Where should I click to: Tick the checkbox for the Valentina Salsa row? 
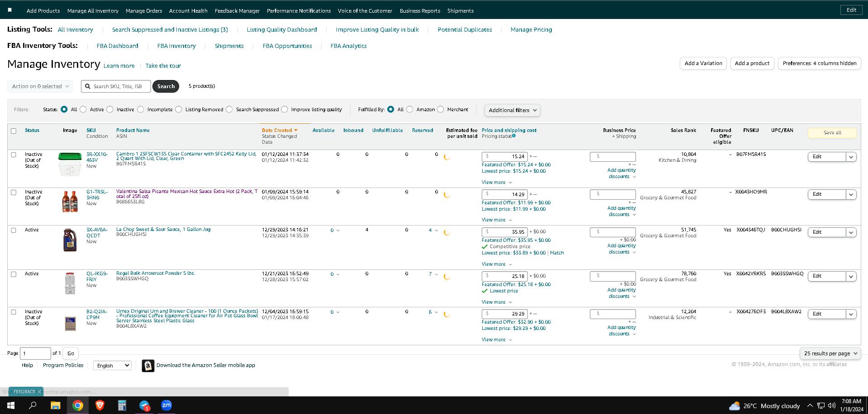click(14, 192)
